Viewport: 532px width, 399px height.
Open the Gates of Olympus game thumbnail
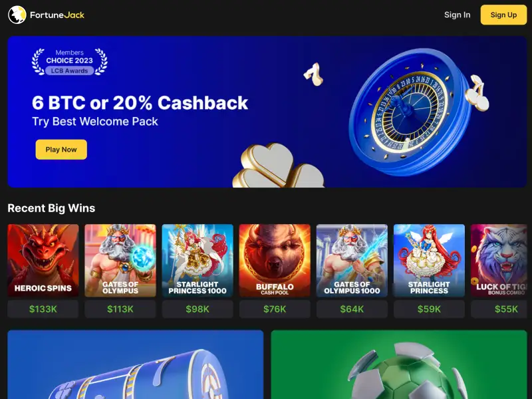(x=120, y=261)
